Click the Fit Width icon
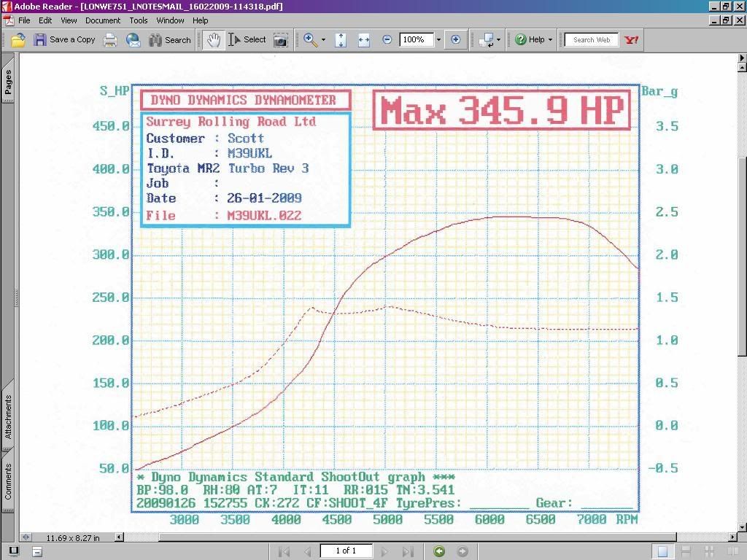The height and width of the screenshot is (560, 747). pyautogui.click(x=363, y=41)
